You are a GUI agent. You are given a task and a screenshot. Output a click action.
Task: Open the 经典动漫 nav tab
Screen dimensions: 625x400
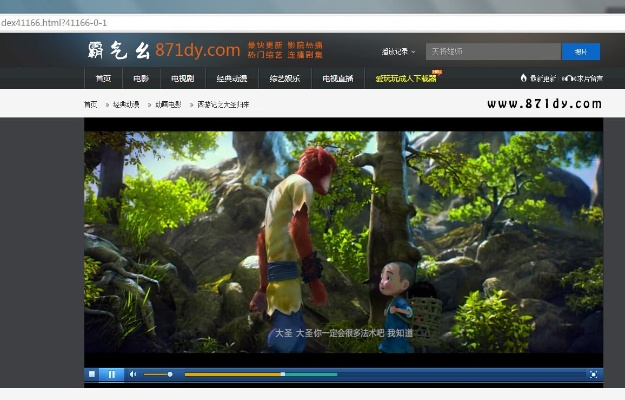(x=232, y=78)
